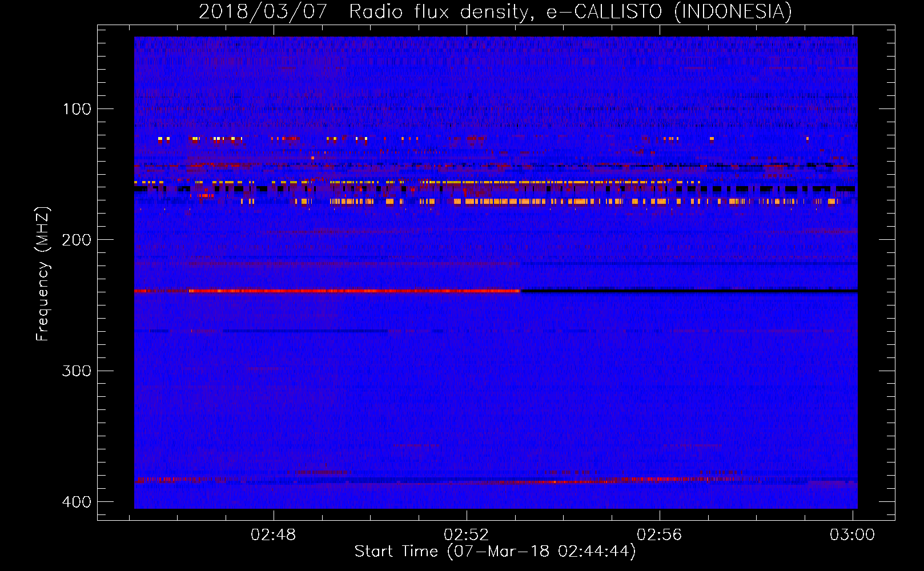Click the 100 frequency tick label

pyautogui.click(x=77, y=109)
